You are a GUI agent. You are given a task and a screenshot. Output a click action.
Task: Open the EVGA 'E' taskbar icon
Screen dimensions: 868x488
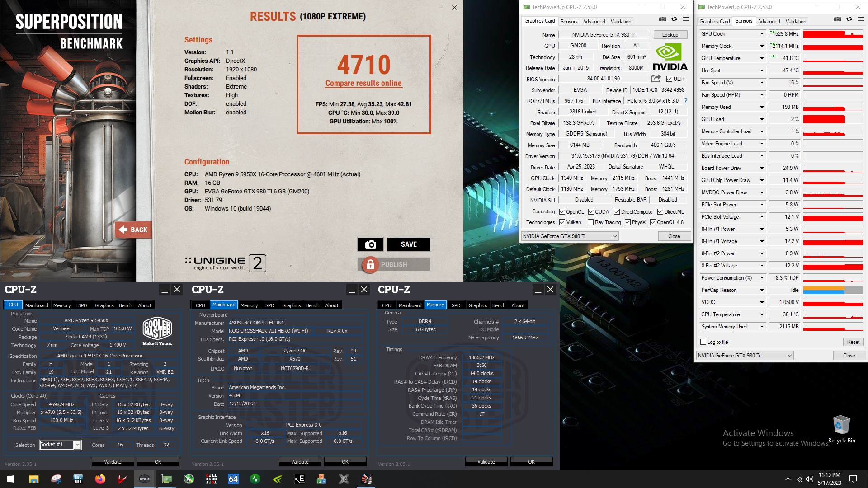coord(300,479)
